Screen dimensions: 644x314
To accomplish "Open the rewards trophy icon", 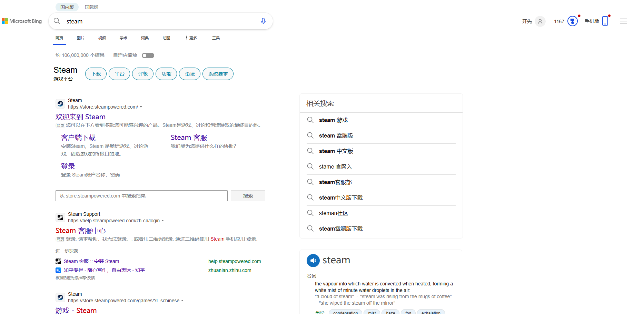I will tap(573, 21).
